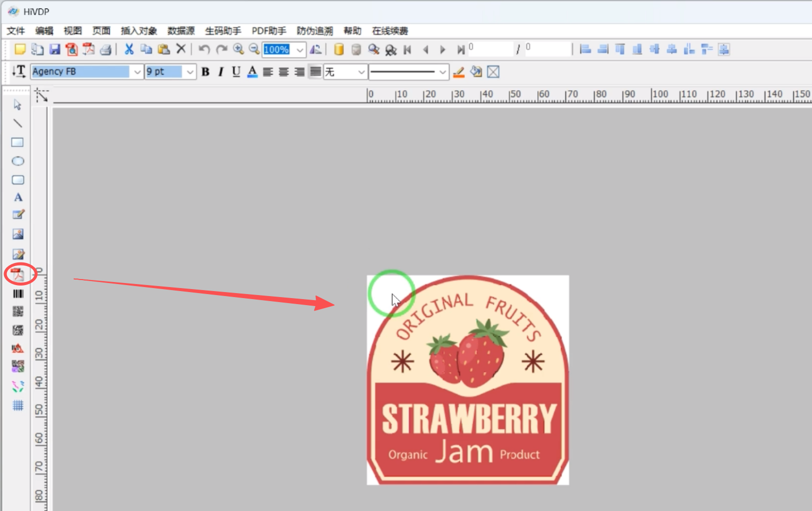Click the current record number field
Image resolution: width=812 pixels, height=511 pixels.
[490, 49]
